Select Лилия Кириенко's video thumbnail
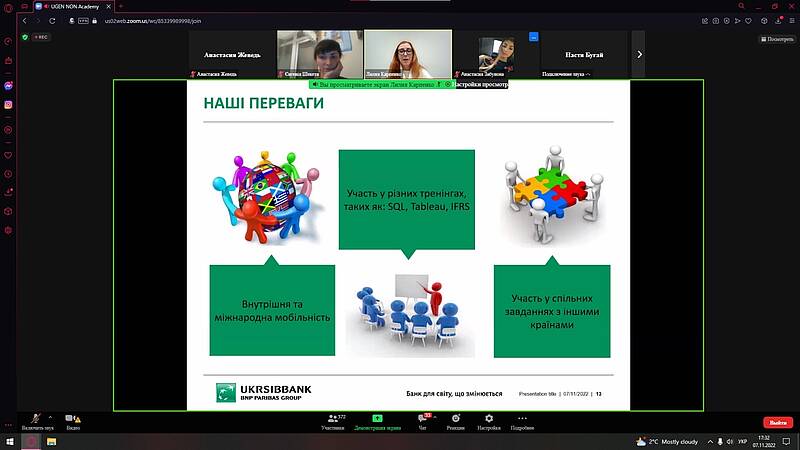 (407, 53)
